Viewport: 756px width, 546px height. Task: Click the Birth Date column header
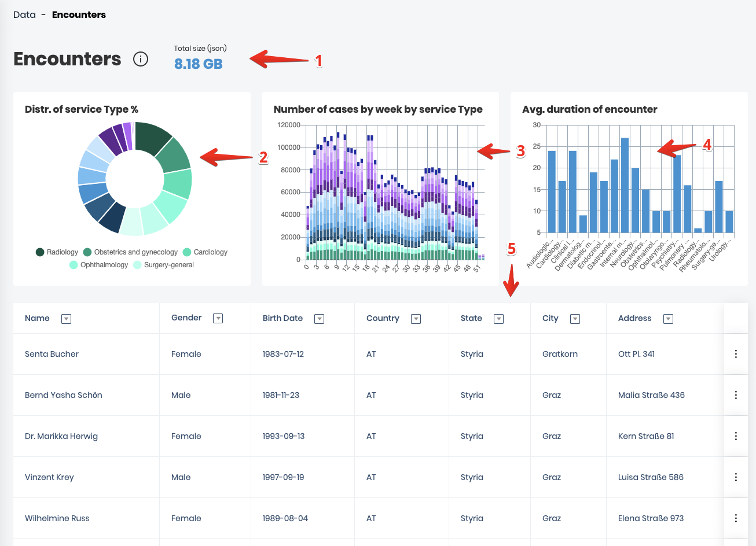(282, 318)
